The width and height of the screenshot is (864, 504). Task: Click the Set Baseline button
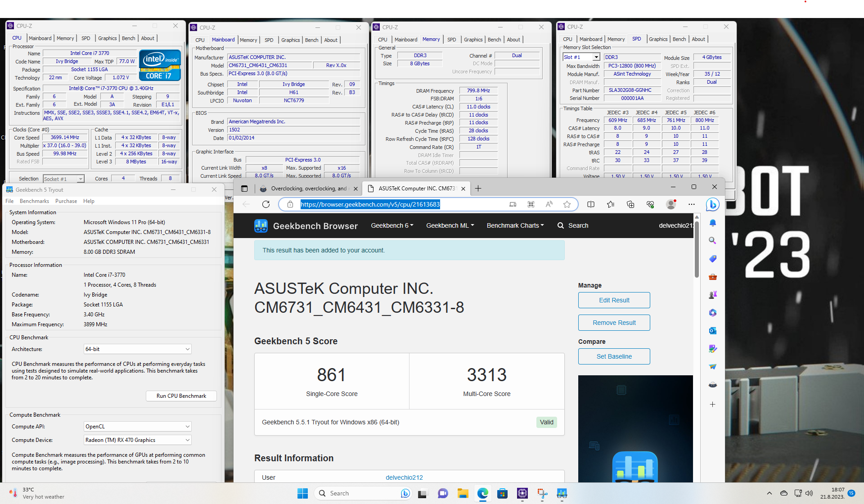614,356
